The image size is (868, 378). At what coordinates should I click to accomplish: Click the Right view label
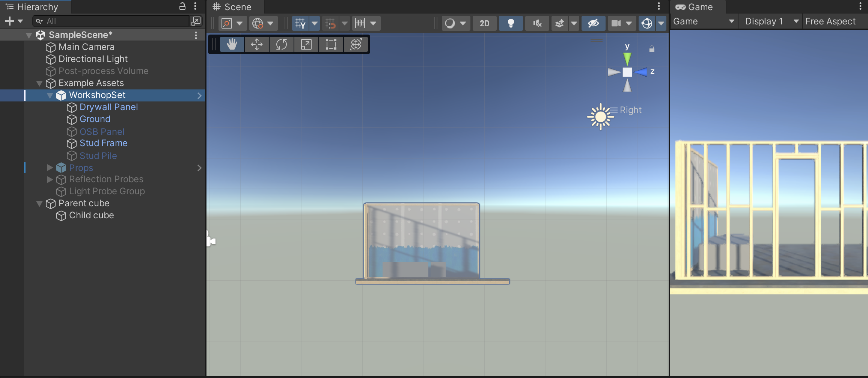point(630,110)
